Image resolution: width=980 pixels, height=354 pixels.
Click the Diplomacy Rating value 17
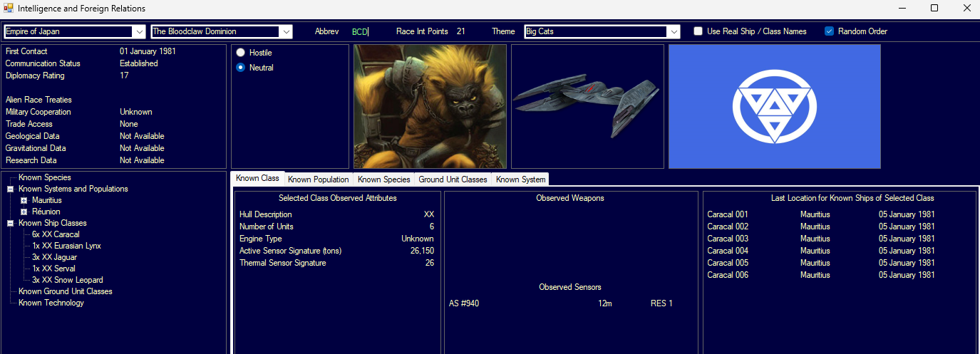(x=124, y=76)
